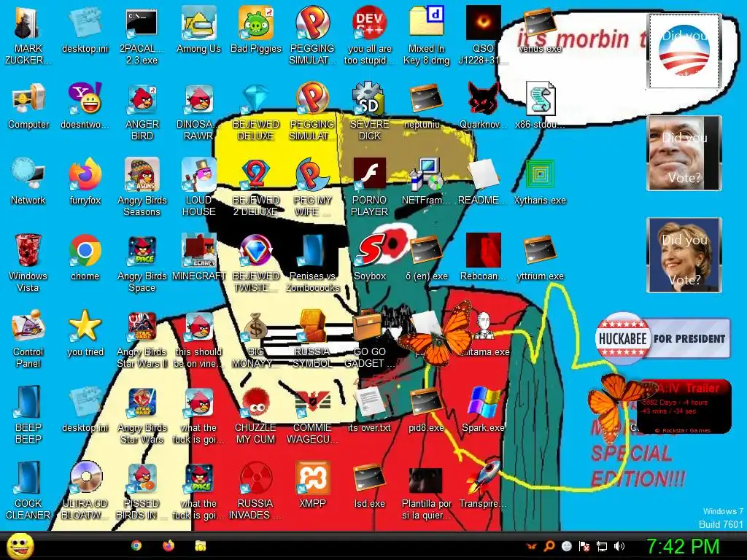747x560 pixels.
Task: Open the BEJEWED DELUXE diamond shortcut
Action: tap(256, 112)
